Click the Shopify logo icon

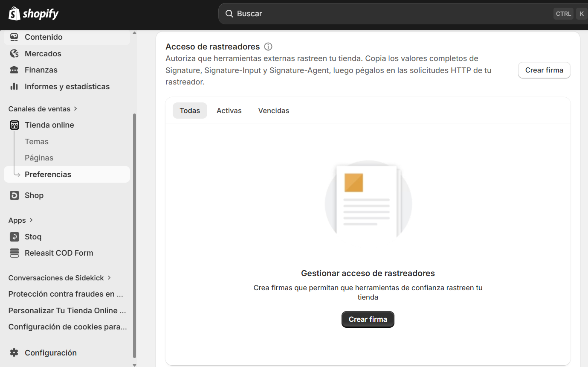(x=14, y=14)
